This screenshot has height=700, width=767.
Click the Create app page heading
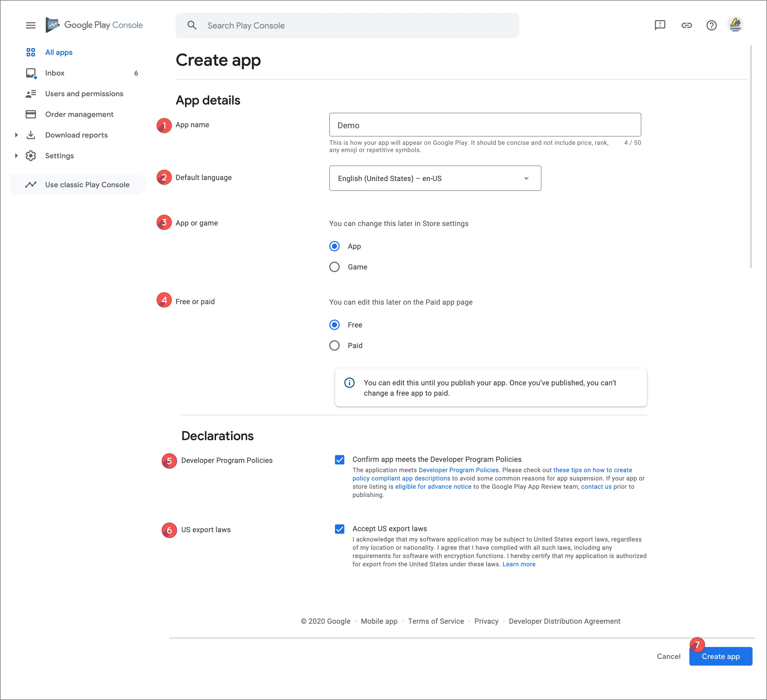(218, 61)
